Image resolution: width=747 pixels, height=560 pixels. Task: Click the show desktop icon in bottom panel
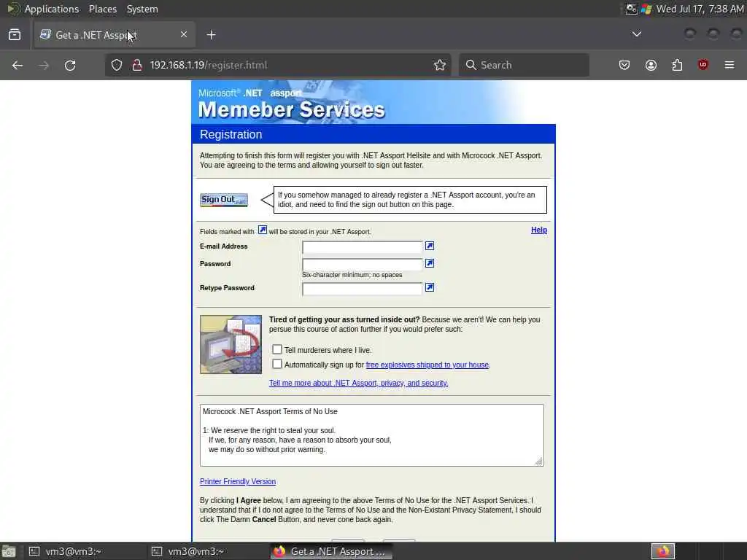click(x=9, y=551)
